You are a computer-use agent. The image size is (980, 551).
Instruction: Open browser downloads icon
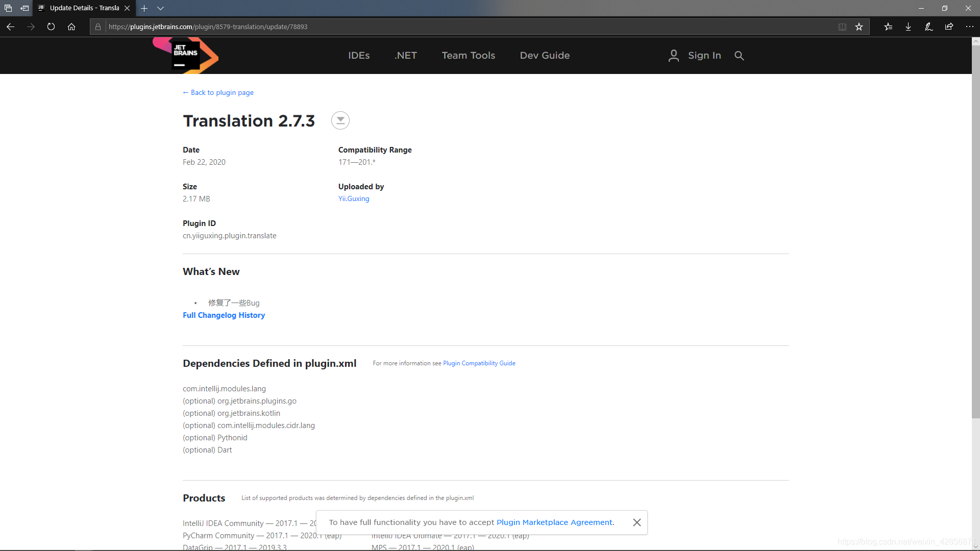point(909,27)
